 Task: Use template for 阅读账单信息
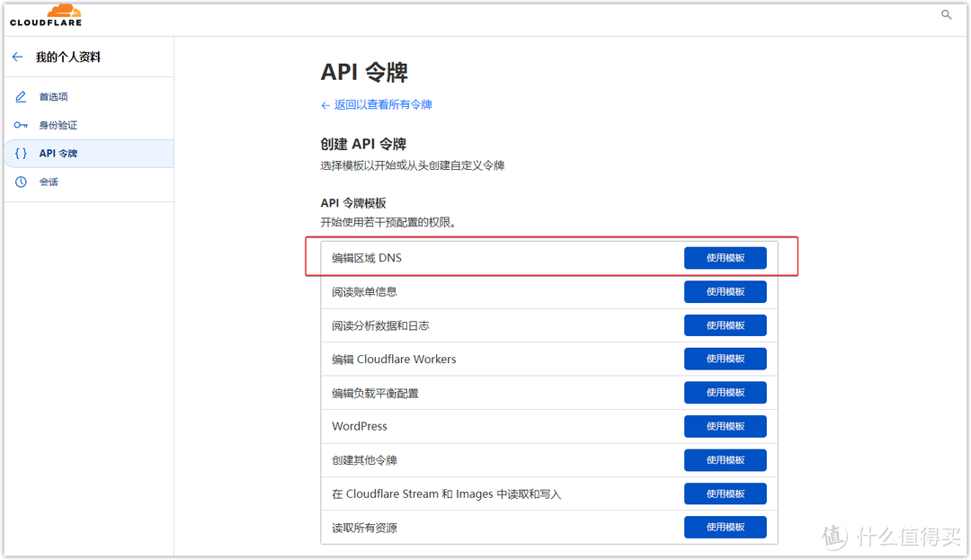click(x=725, y=291)
